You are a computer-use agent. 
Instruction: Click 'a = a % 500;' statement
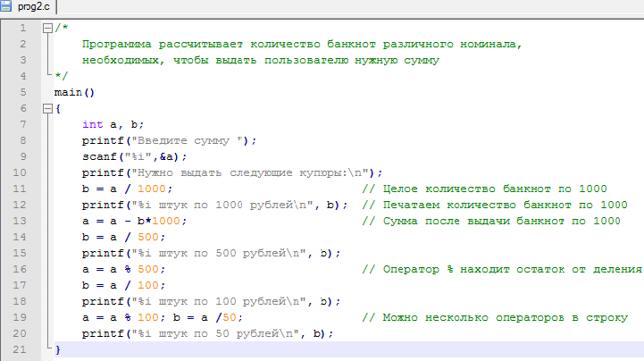123,270
